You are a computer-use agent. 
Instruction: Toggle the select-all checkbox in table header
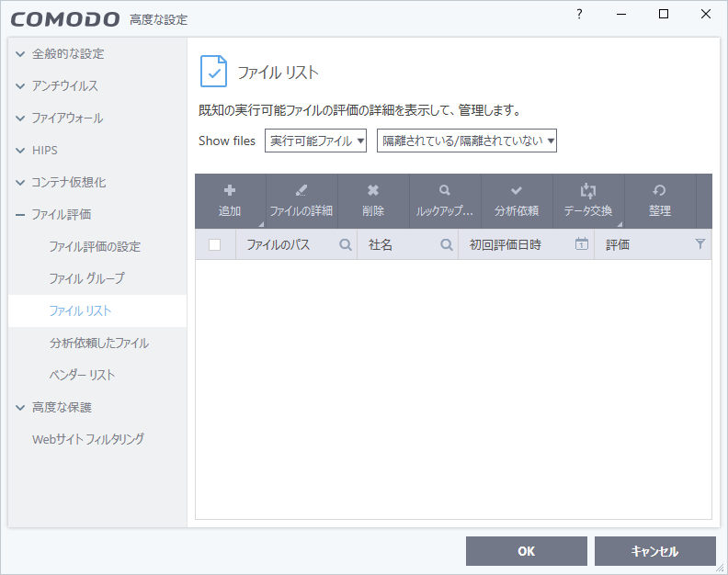[x=215, y=245]
